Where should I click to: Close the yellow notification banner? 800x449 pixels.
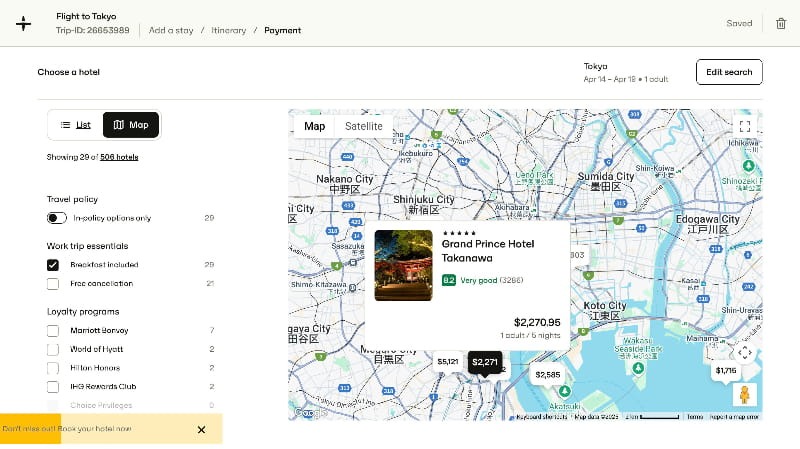point(201,429)
